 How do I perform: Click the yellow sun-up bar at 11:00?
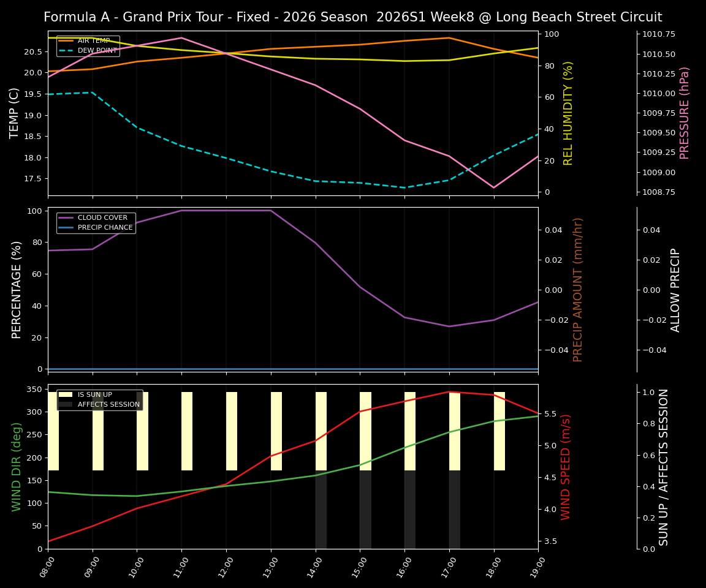187,429
